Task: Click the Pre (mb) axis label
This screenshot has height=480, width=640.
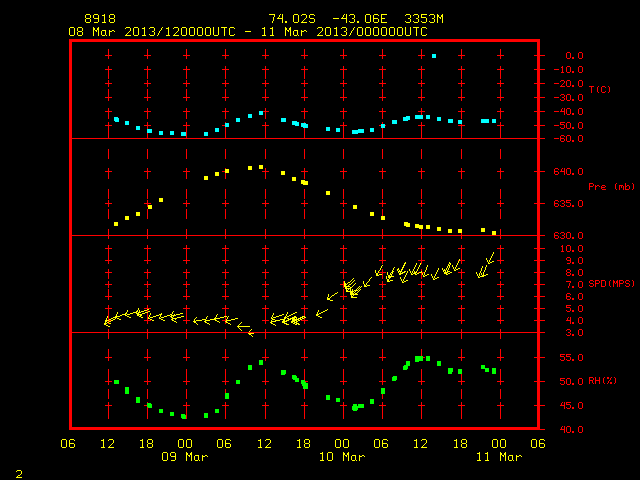Action: 611,187
